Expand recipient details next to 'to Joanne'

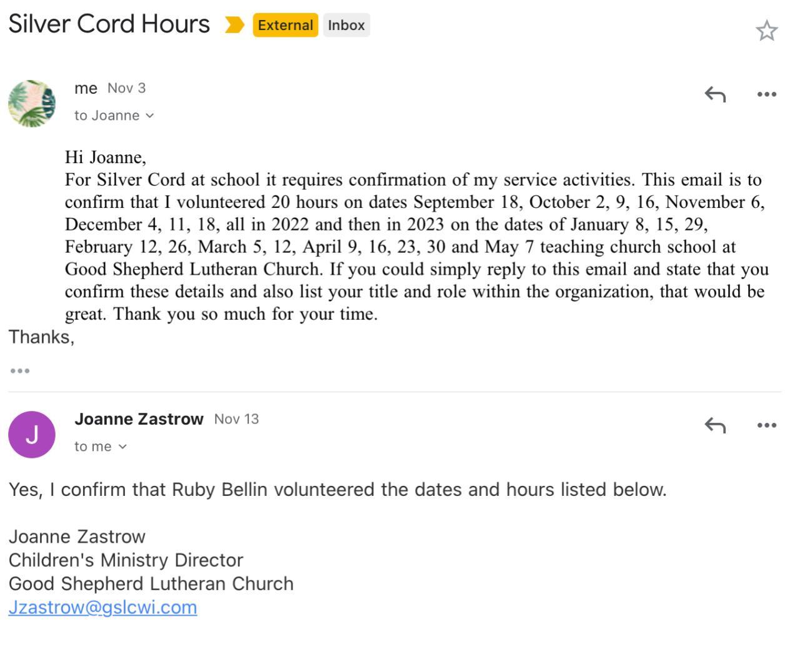[149, 116]
